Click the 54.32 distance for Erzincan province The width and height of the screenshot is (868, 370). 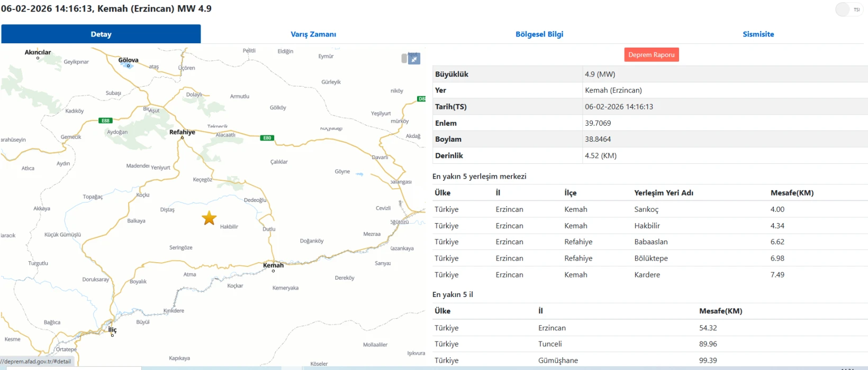click(x=708, y=328)
